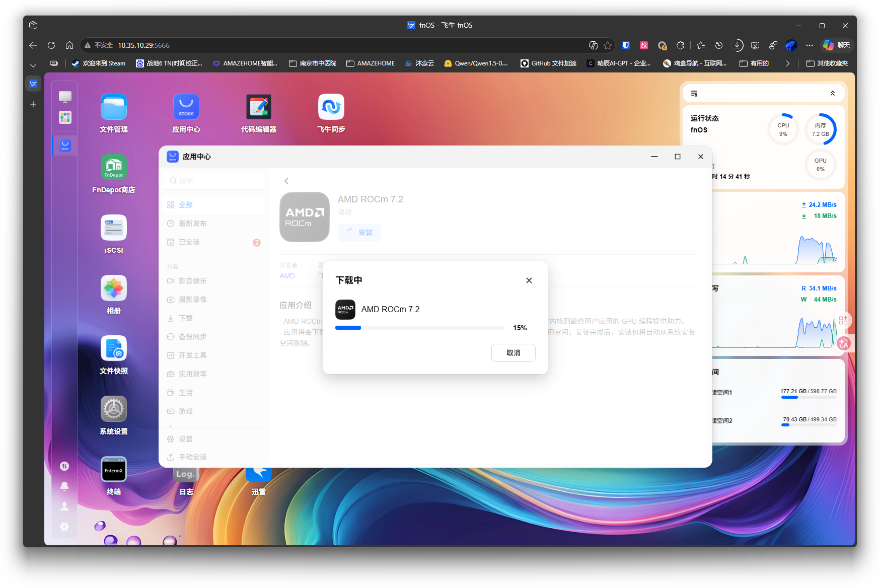Open 手动安装 manual install option

pos(214,457)
